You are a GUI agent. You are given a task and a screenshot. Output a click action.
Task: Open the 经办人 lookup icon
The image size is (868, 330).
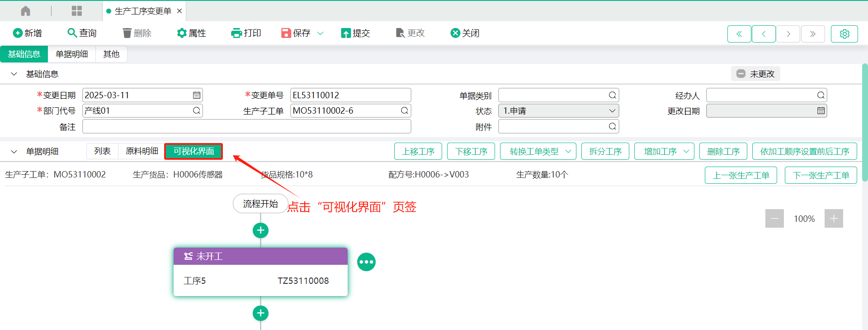[821, 95]
